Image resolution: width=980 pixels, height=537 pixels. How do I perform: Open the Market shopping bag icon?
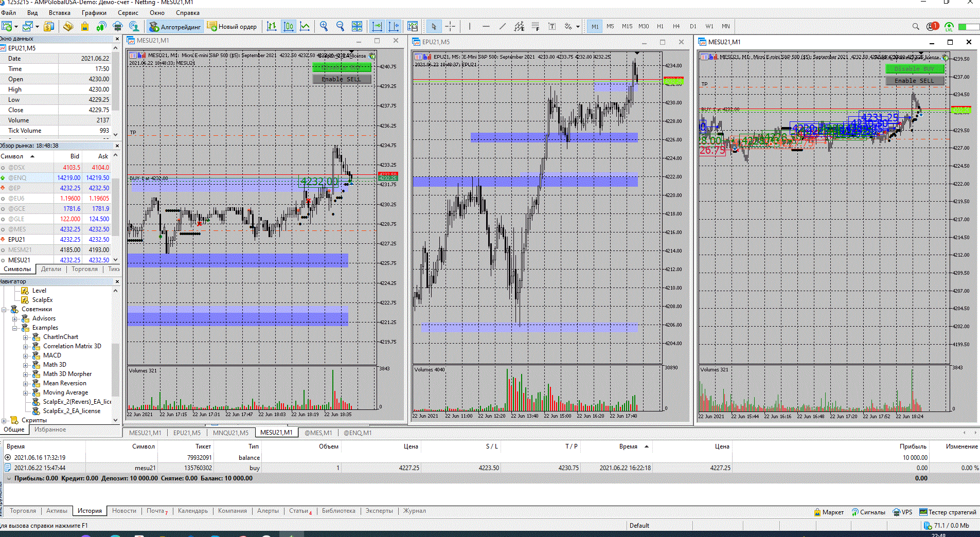coord(84,26)
